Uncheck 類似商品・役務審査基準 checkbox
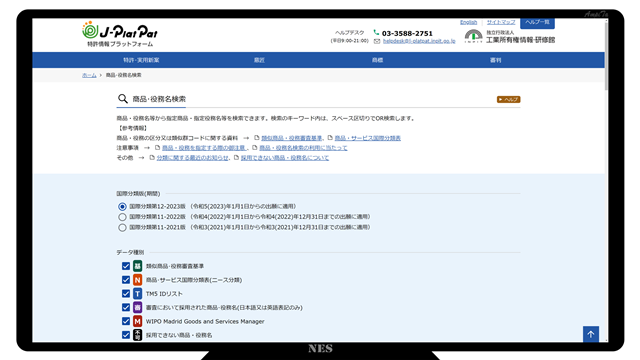 126,266
